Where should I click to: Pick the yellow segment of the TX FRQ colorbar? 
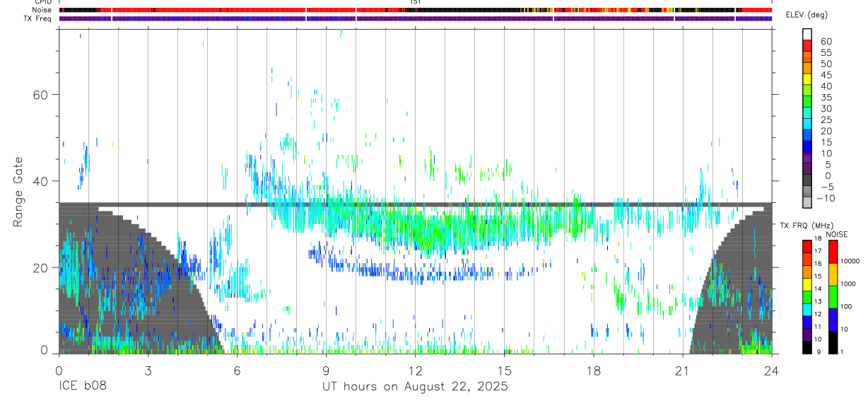[807, 284]
